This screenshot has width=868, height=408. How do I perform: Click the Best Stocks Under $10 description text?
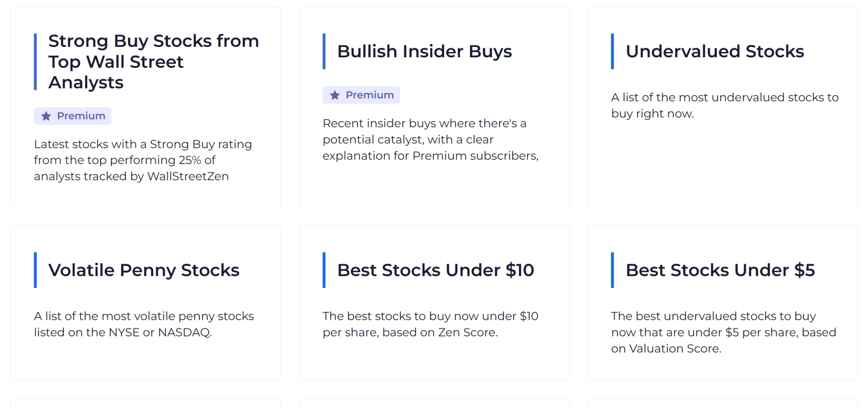pos(430,324)
